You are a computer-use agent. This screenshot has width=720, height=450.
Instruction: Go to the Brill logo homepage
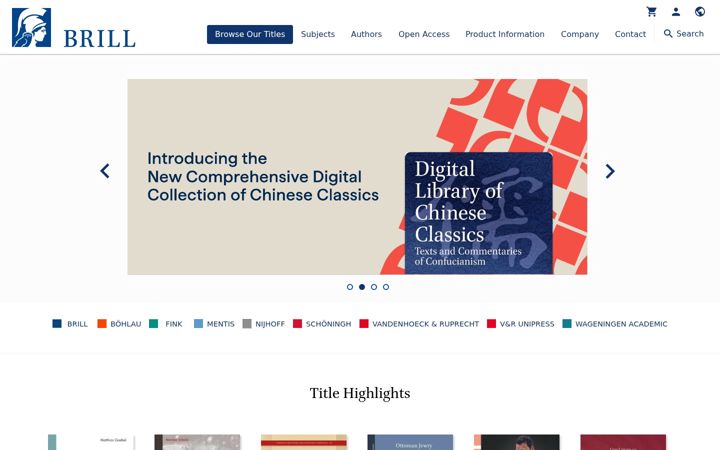pyautogui.click(x=73, y=28)
